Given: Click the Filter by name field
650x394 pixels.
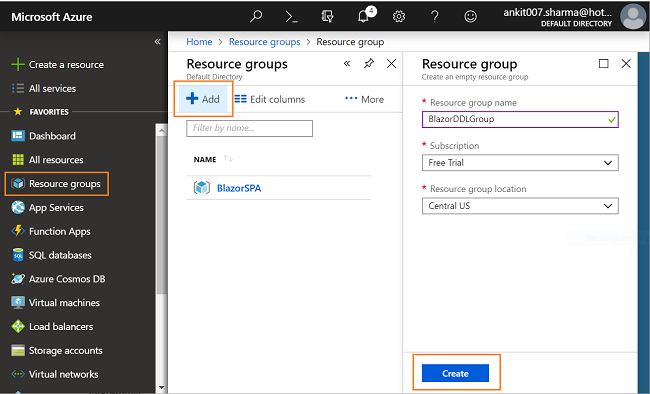Looking at the screenshot, I should click(x=250, y=128).
